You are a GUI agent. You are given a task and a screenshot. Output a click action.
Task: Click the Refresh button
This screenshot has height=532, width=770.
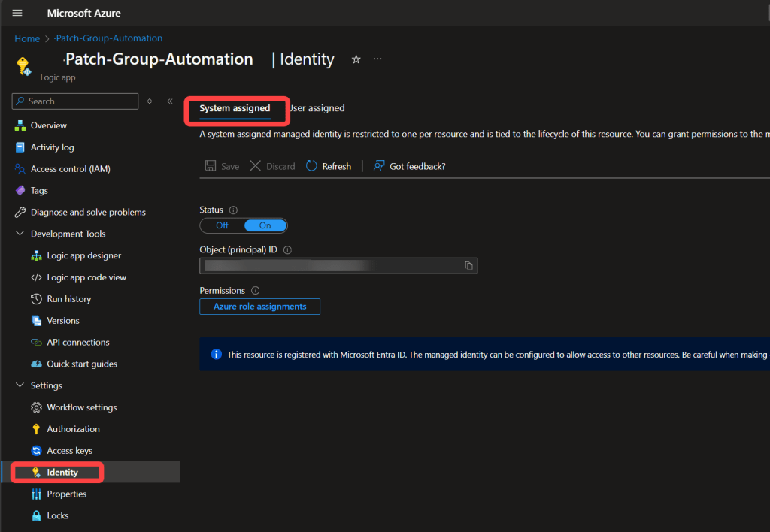[x=329, y=166]
